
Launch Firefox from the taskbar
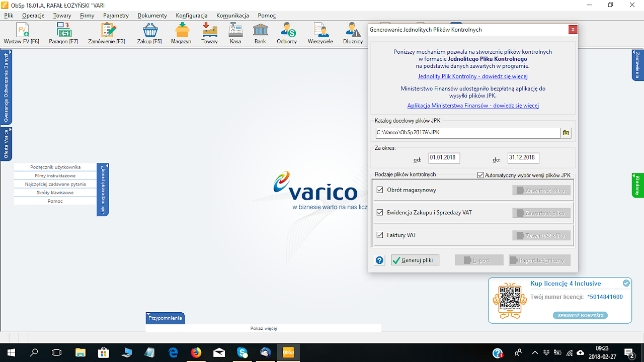click(196, 352)
